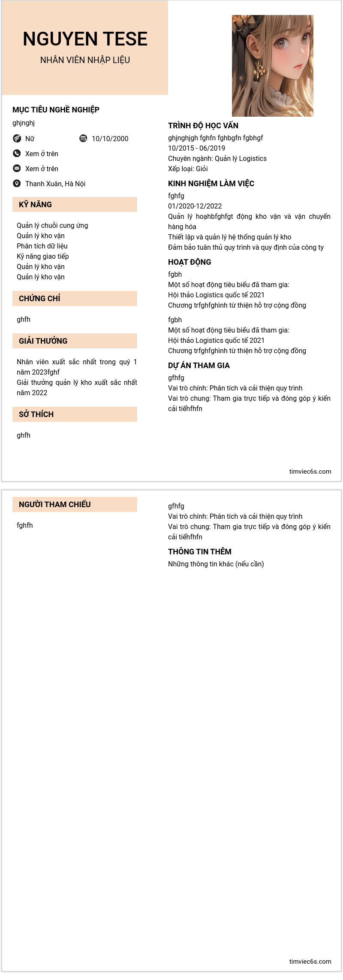Image resolution: width=343 pixels, height=980 pixels.
Task: Click the location pin icon beside Thanh Xuân
Action: [17, 183]
